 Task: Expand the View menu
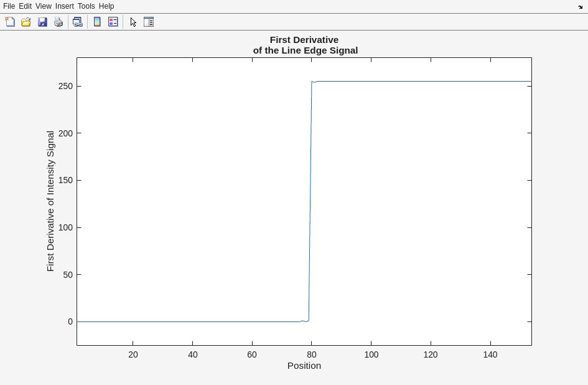(43, 6)
